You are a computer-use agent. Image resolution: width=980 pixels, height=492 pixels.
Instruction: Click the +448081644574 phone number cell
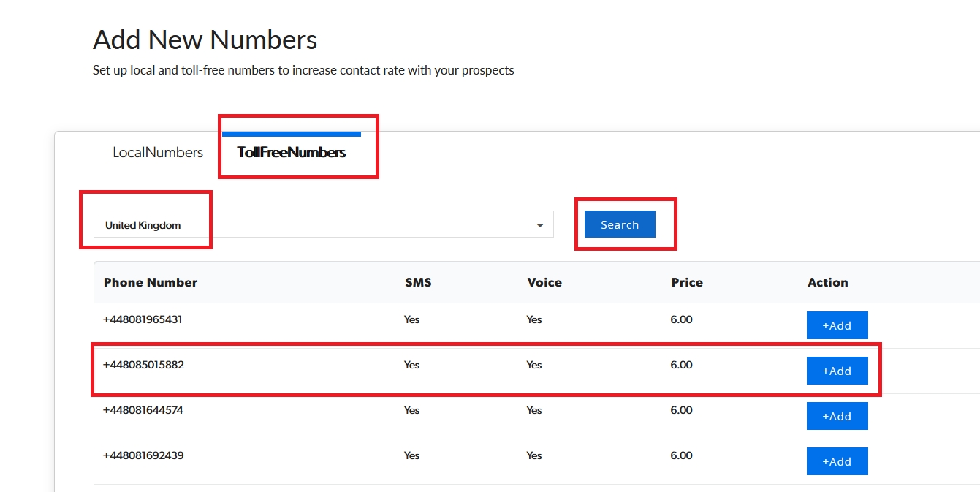pos(143,411)
